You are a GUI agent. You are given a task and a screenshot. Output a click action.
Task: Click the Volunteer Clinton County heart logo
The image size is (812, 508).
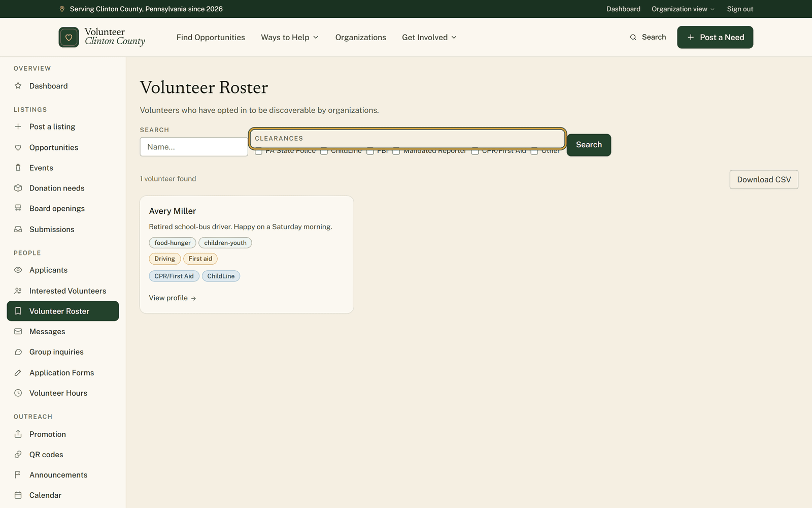coord(69,37)
